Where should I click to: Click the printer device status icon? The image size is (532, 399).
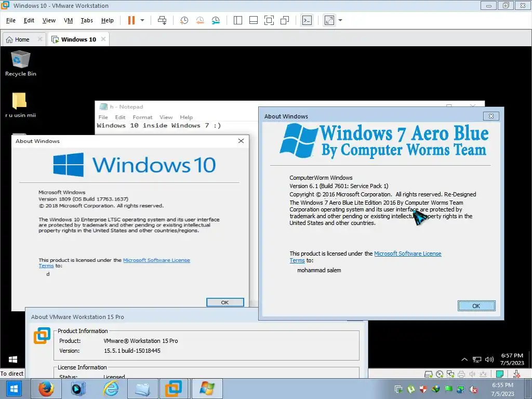[461, 374]
